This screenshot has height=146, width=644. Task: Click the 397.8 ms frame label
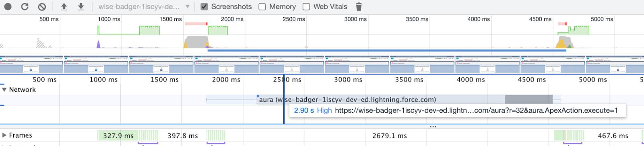(x=182, y=136)
